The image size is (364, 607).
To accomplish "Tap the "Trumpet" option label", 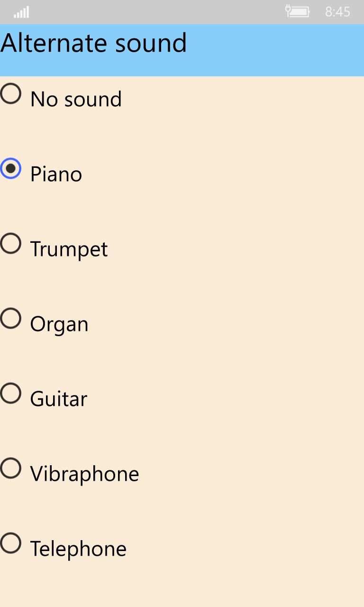I will [x=69, y=249].
